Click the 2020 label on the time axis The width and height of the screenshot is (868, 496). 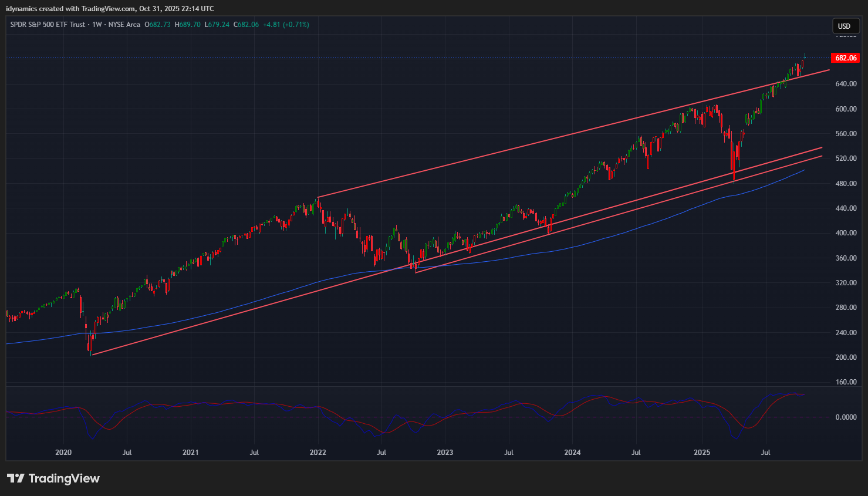63,453
